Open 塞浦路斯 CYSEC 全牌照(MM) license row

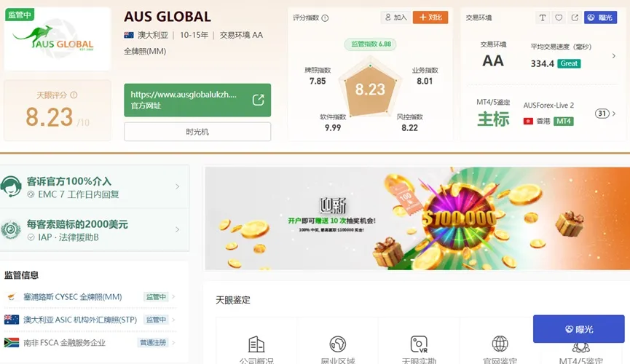click(90, 297)
